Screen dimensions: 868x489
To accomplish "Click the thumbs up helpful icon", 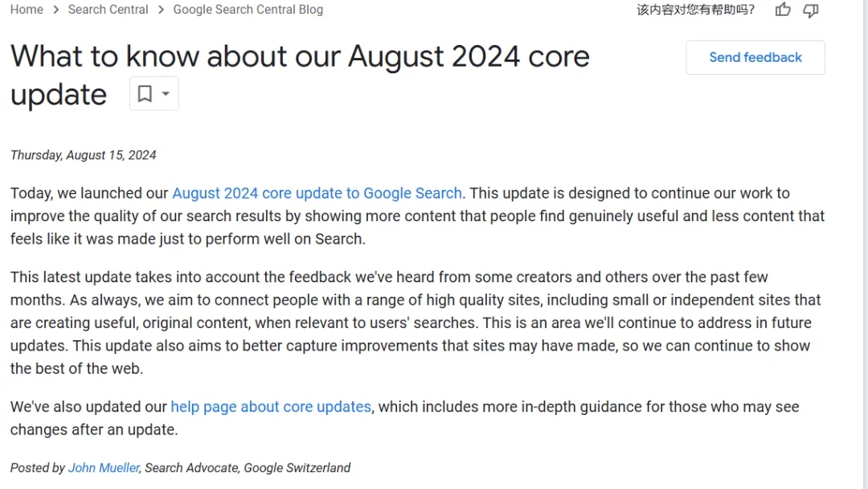I will (783, 10).
